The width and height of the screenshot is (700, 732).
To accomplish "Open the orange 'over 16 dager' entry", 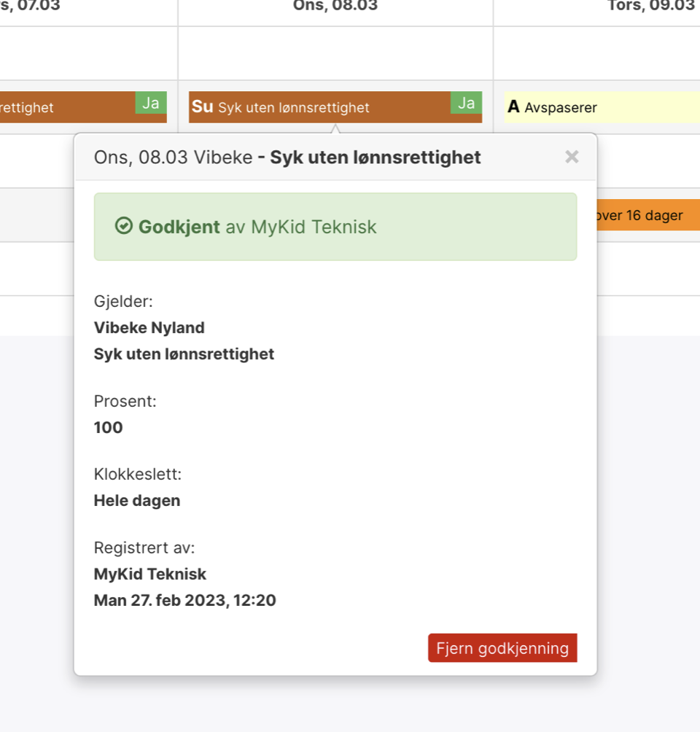I will [x=648, y=215].
